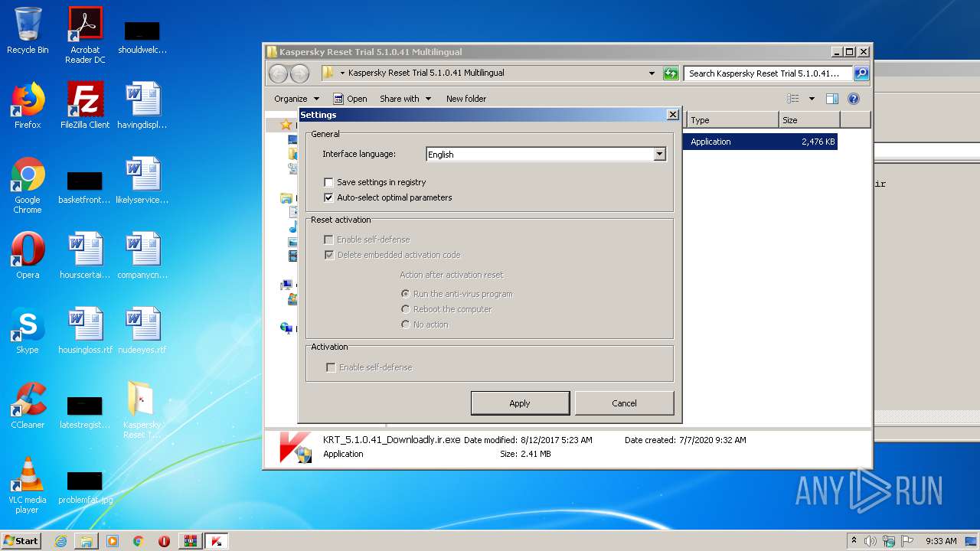980x551 pixels.
Task: Launch Skype desktop shortcut
Action: [28, 331]
